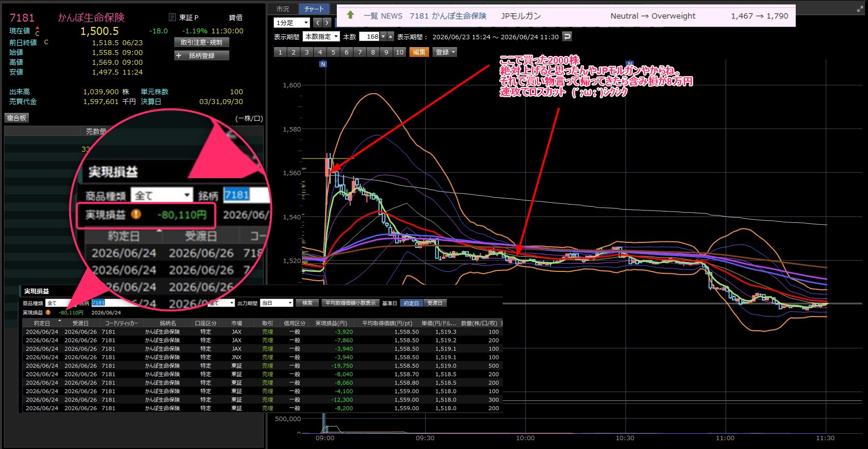Select chart preset 2
The image size is (868, 449).
[x=294, y=52]
